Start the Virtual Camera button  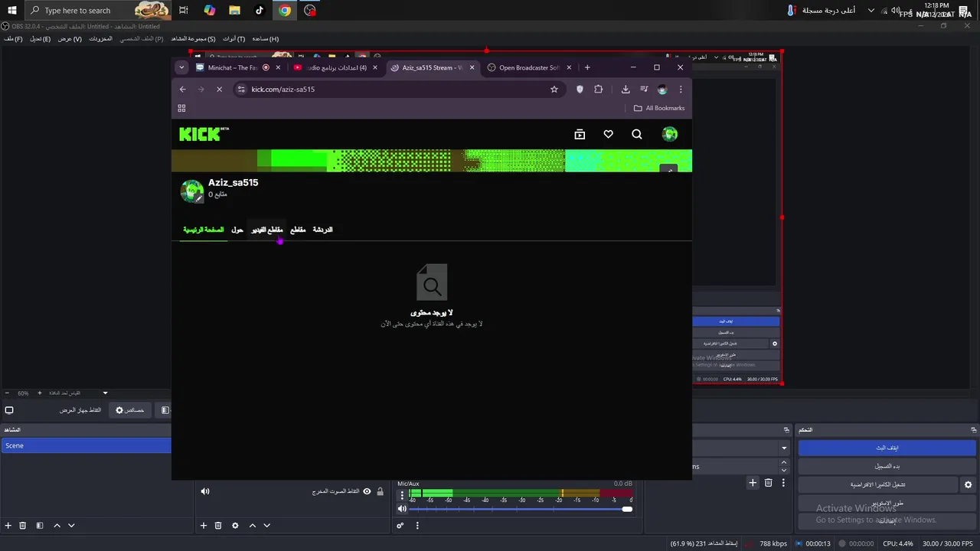coord(877,484)
